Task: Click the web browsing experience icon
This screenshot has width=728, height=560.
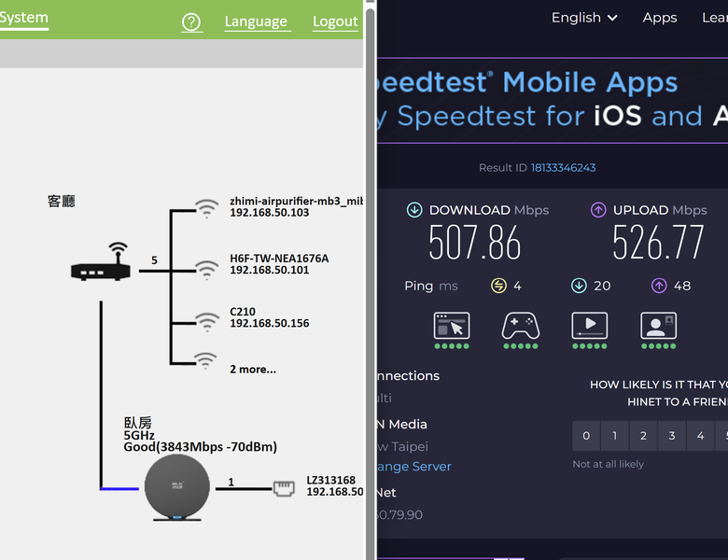Action: pyautogui.click(x=452, y=326)
